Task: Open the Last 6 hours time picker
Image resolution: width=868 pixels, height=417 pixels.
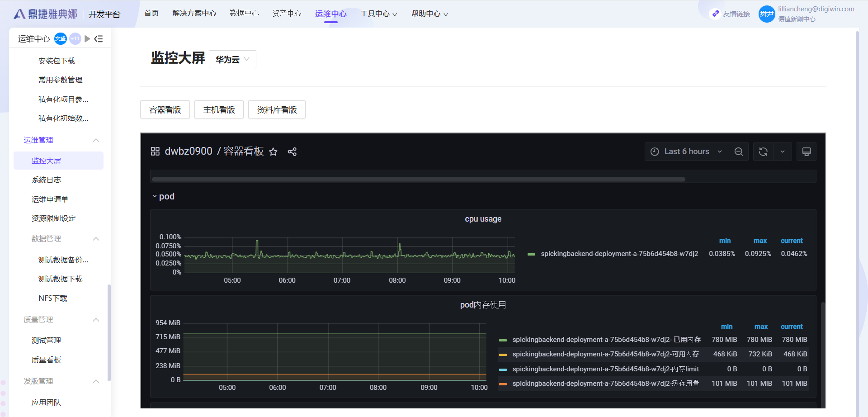Action: pyautogui.click(x=686, y=152)
